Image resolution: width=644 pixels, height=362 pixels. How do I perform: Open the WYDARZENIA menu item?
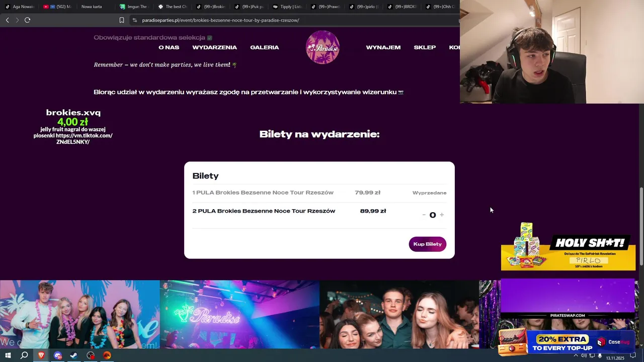[x=214, y=47]
